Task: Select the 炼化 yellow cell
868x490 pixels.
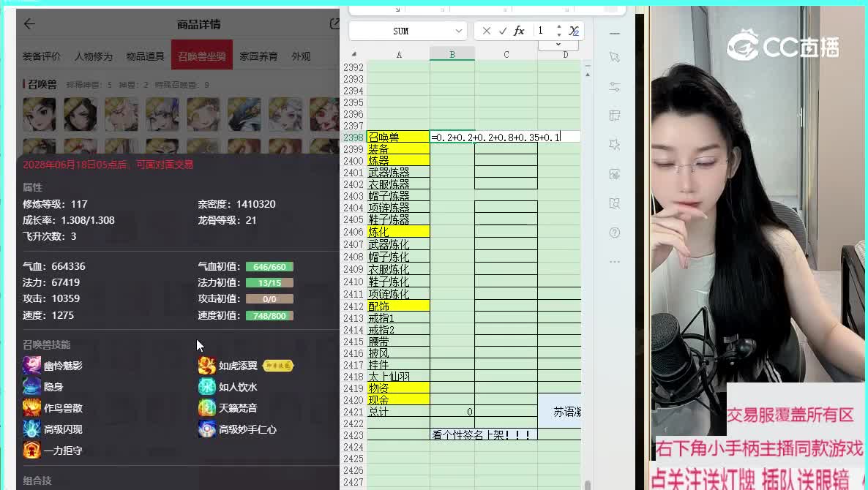Action: coord(399,232)
